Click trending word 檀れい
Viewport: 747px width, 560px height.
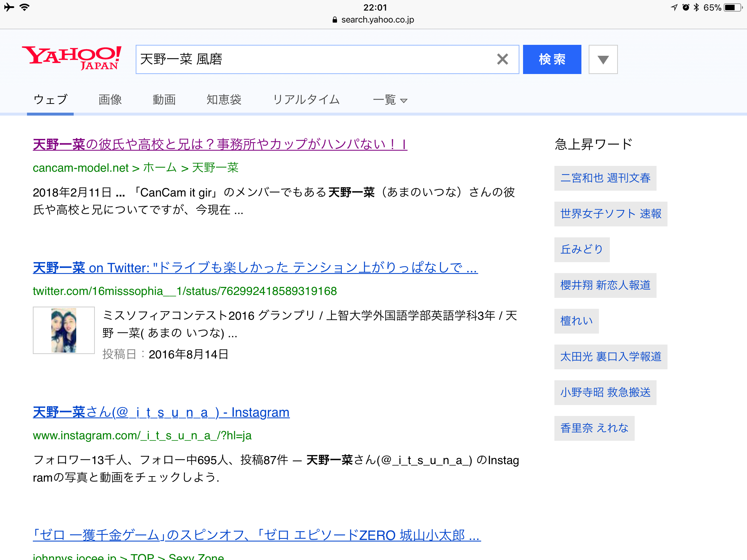point(577,321)
